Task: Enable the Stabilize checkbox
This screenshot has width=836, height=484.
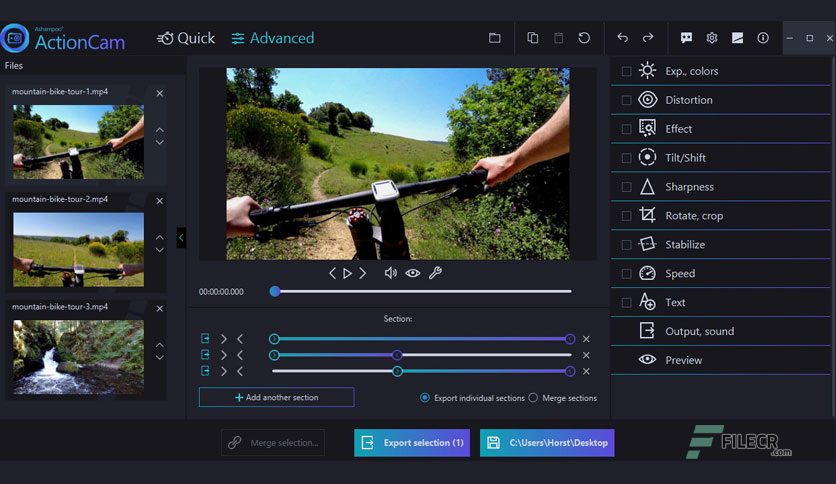Action: coord(626,245)
